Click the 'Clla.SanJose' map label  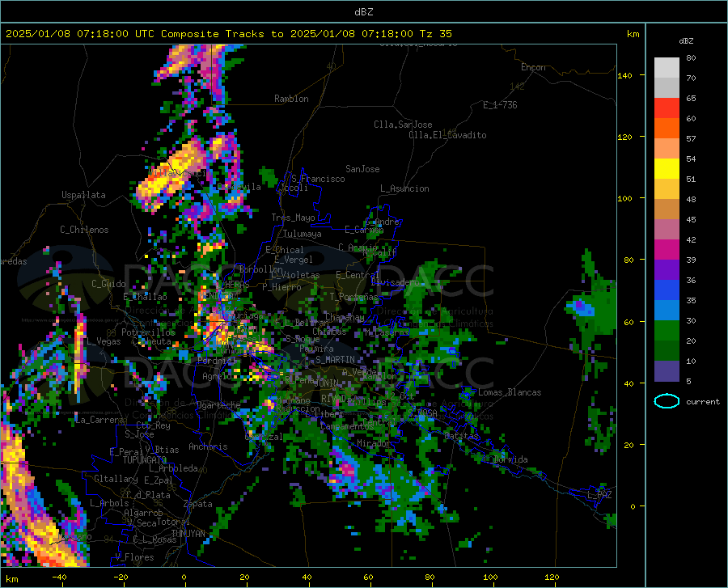pyautogui.click(x=403, y=125)
